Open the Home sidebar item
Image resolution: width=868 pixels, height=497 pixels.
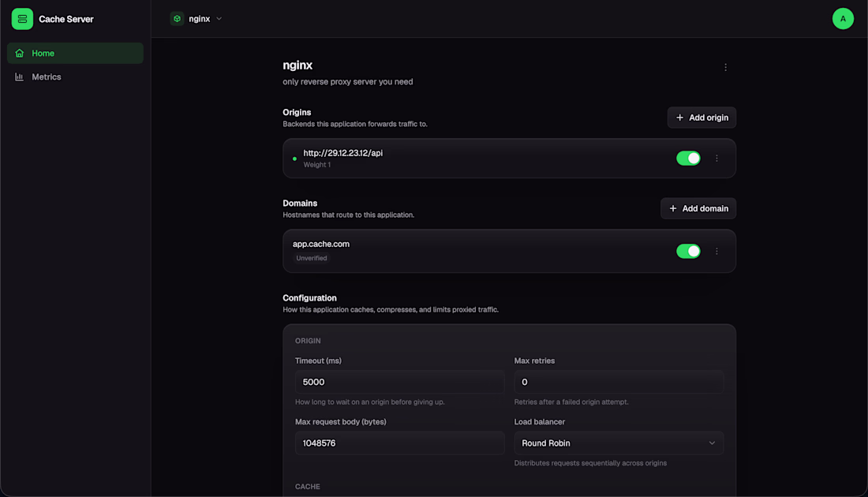[x=75, y=53]
